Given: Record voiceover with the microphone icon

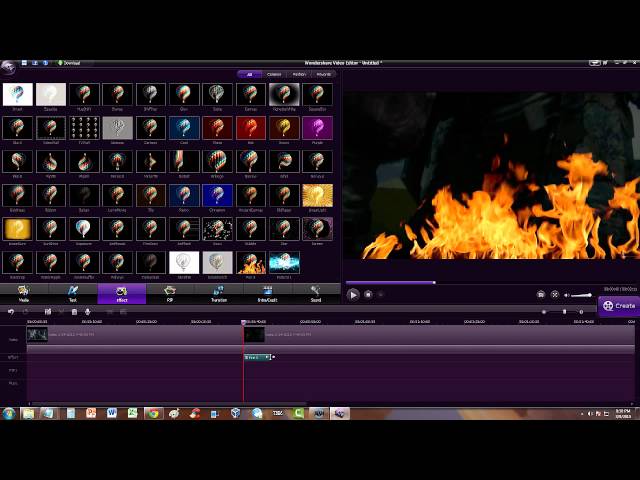Looking at the screenshot, I should coord(87,312).
